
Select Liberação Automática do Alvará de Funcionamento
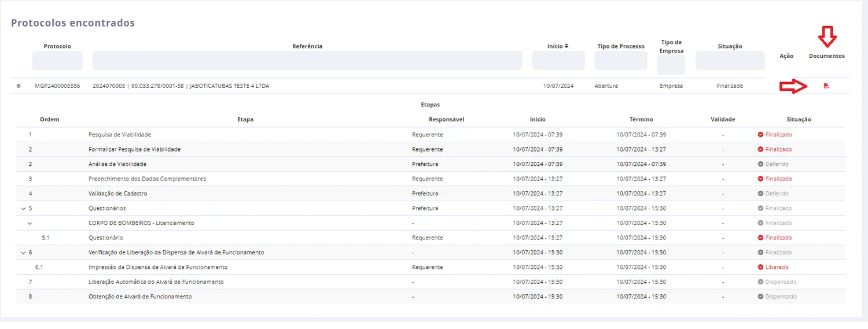156,282
